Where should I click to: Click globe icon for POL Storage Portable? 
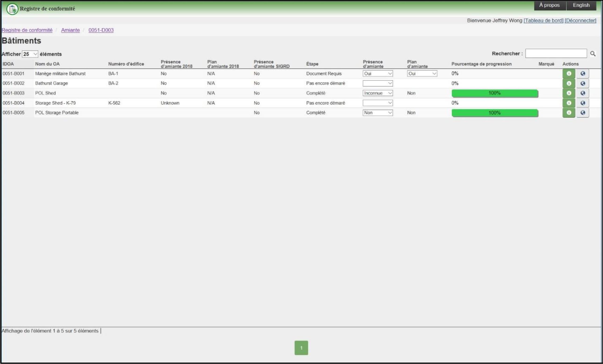583,113
